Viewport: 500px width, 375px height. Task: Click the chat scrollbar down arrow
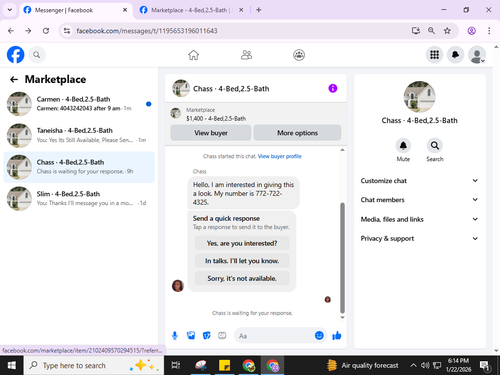pyautogui.click(x=342, y=317)
